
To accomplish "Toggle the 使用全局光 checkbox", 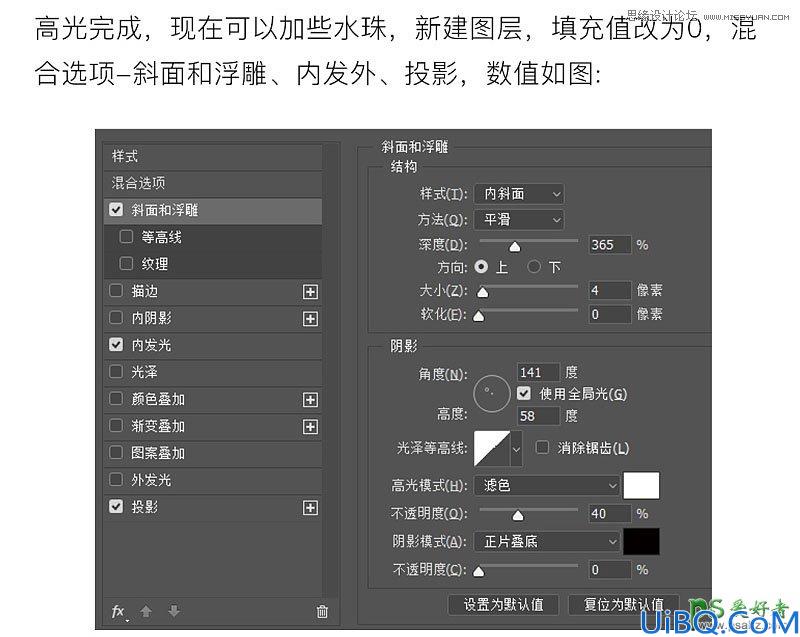I will coord(523,393).
